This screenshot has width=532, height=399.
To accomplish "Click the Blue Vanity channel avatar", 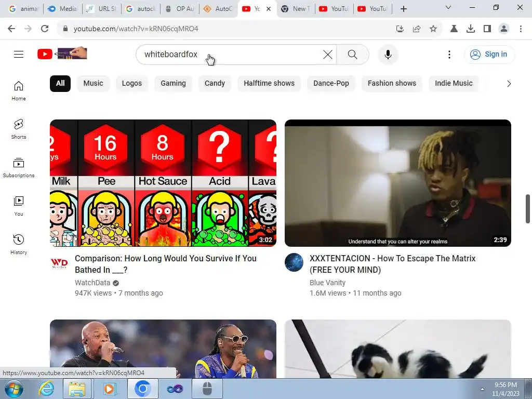I will pos(294,262).
